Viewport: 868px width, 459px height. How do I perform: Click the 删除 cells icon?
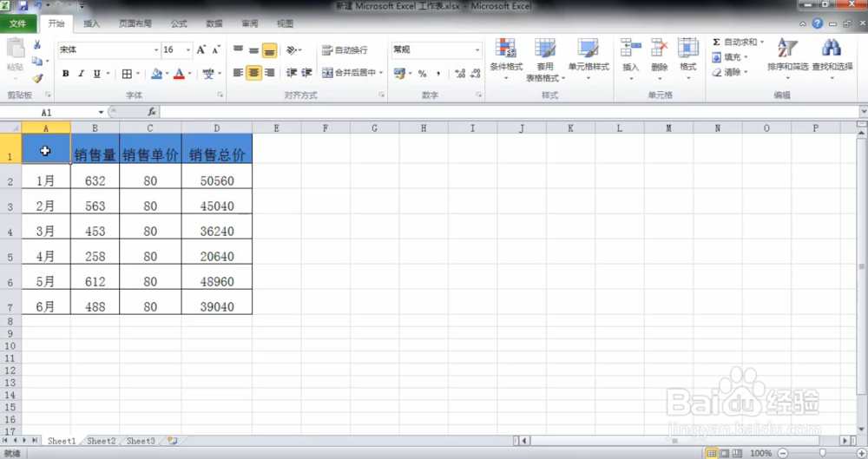tap(660, 49)
